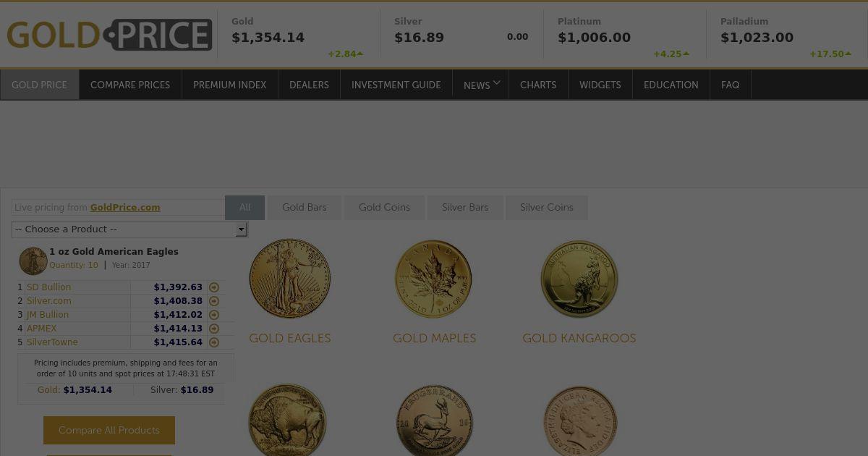This screenshot has height=456, width=868.
Task: Switch to the Silver Coins tab
Action: pos(547,208)
